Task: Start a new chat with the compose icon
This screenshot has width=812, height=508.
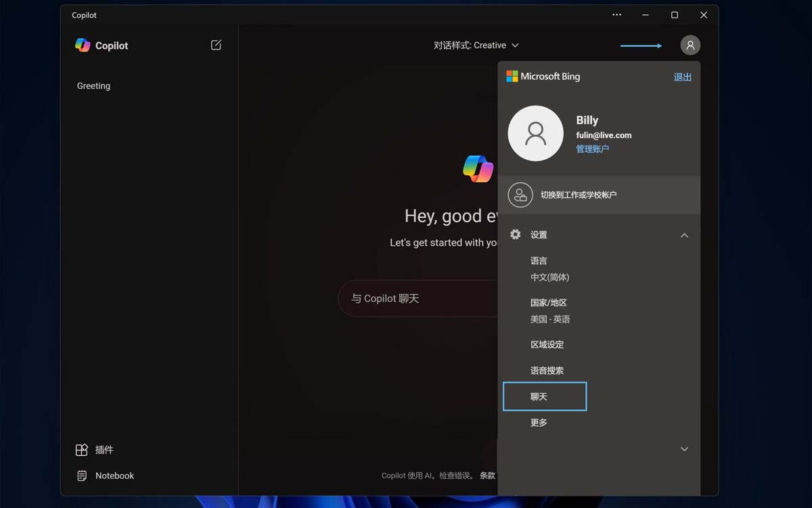Action: [216, 45]
